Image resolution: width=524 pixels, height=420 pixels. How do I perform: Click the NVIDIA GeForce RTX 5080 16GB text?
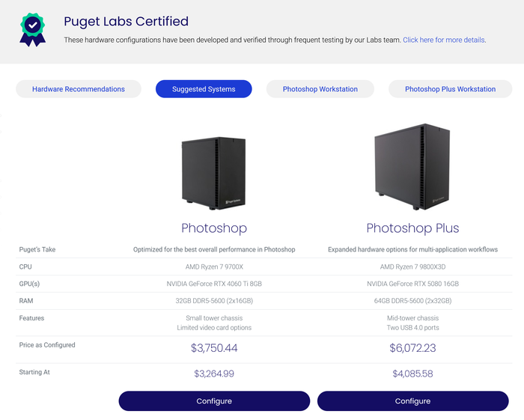pyautogui.click(x=412, y=284)
